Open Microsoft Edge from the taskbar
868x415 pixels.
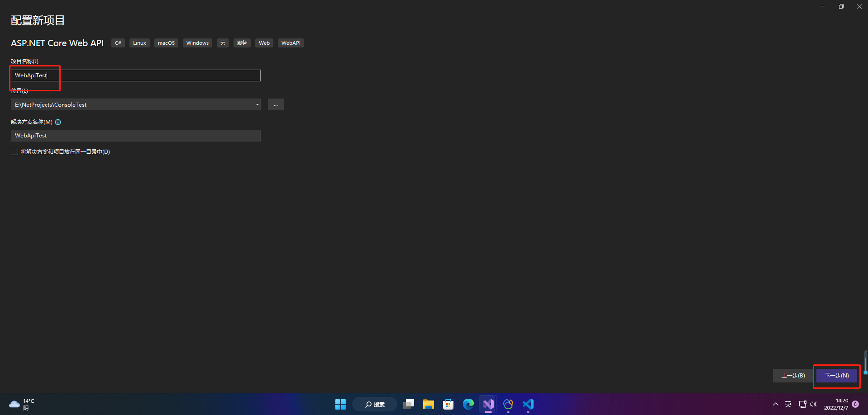[x=468, y=404]
